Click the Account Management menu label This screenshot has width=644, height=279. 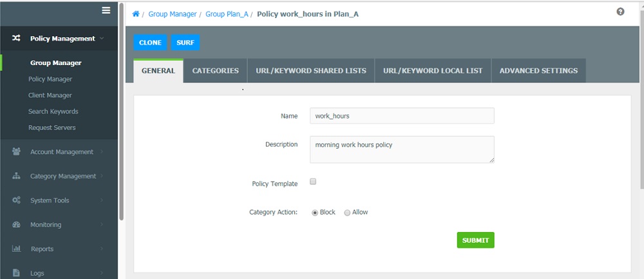62,151
